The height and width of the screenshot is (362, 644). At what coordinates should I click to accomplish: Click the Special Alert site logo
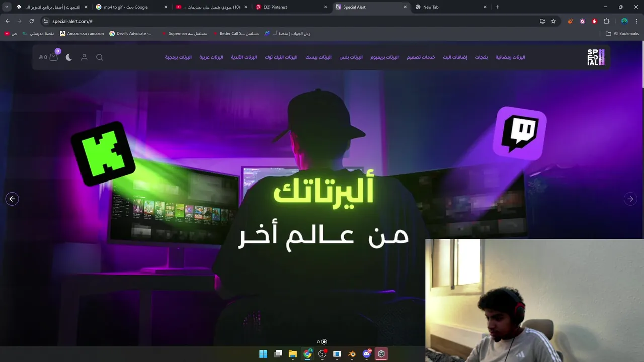coord(596,57)
